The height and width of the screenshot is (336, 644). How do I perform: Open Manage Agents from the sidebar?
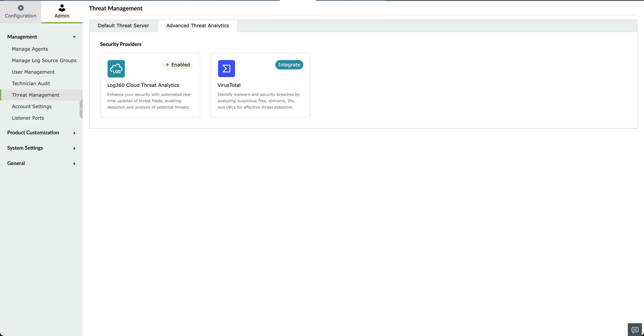(x=30, y=49)
